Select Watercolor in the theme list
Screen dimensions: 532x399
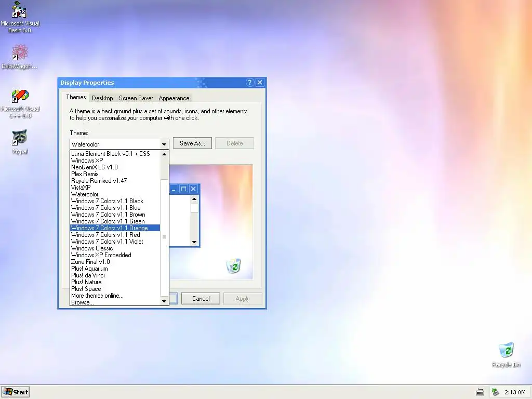click(115, 194)
